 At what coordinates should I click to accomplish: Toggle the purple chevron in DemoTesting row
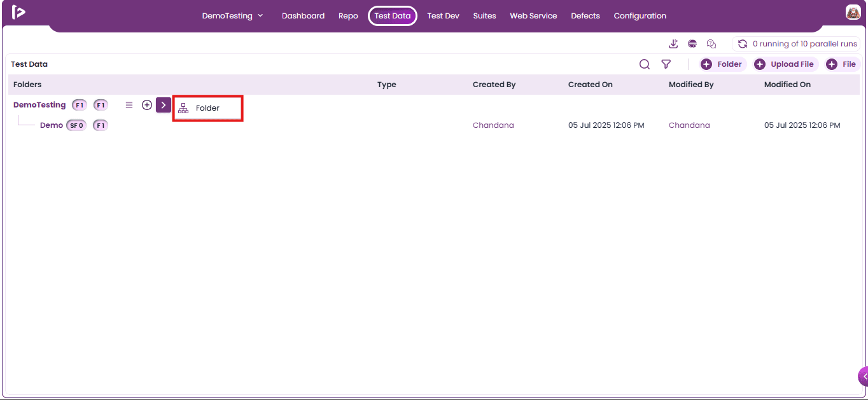click(164, 105)
